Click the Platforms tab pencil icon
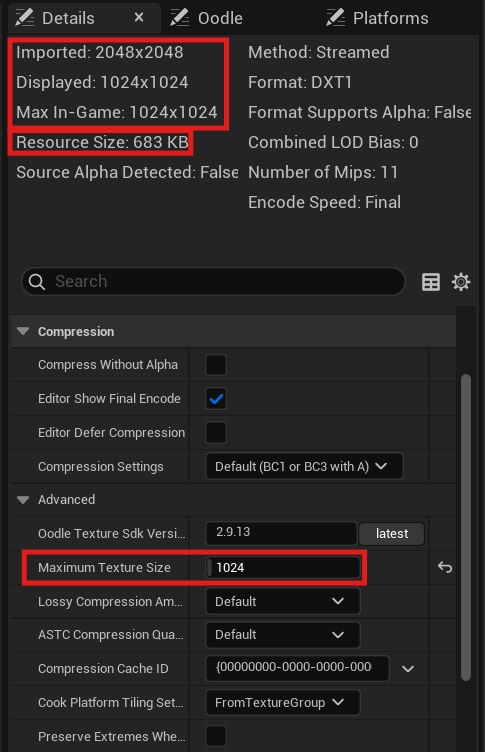485x752 pixels. [335, 18]
